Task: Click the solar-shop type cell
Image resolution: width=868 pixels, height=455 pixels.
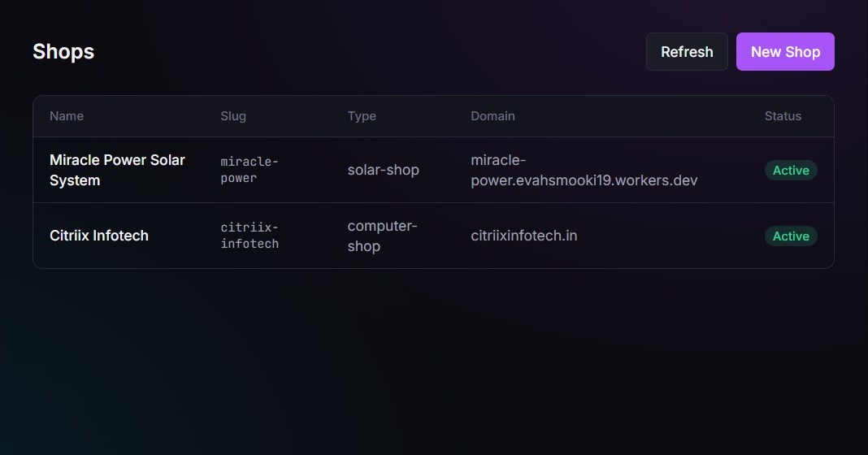Action: 383,170
